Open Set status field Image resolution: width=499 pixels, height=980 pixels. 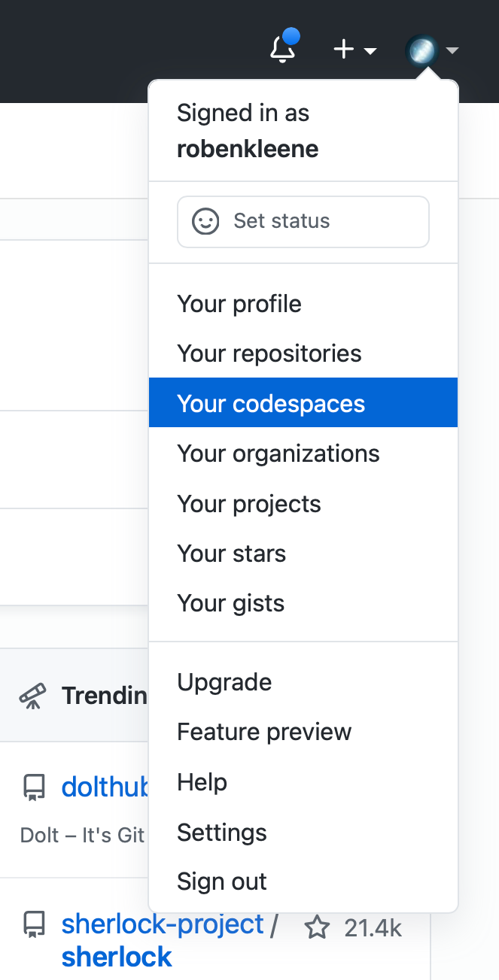pos(303,222)
